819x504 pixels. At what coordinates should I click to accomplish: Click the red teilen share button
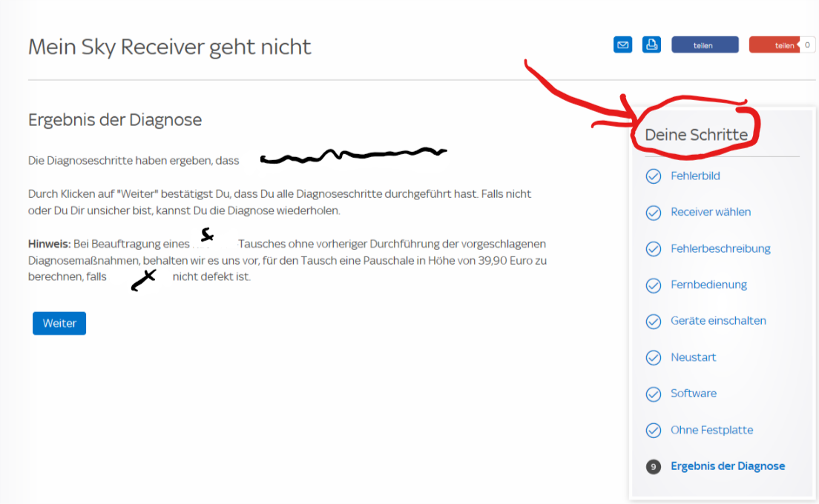tap(774, 45)
